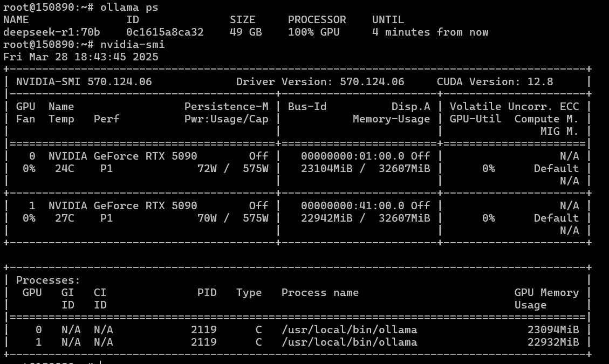The height and width of the screenshot is (364, 609).
Task: Click the 100% GPU processor value
Action: tap(313, 32)
